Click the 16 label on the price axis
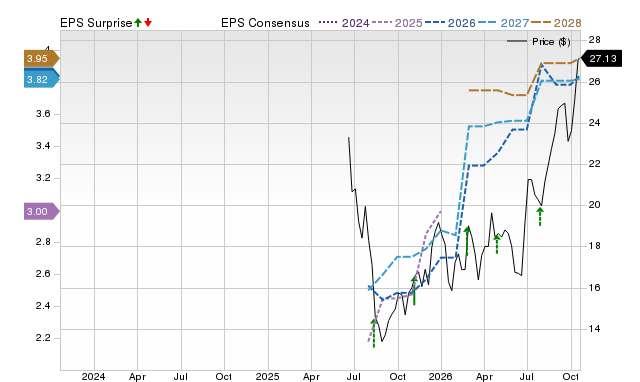Viewport: 640px width, 382px height. (x=595, y=288)
